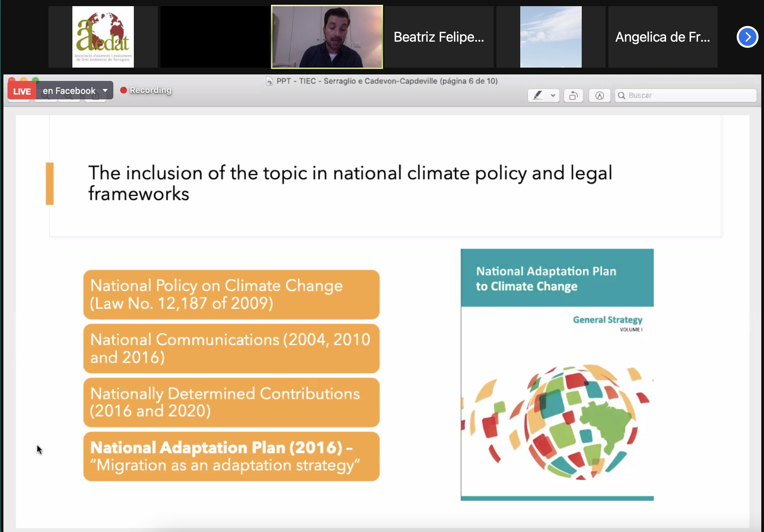Select Beatriz Felipe participant tile
Screen dimensions: 764x532
439,37
